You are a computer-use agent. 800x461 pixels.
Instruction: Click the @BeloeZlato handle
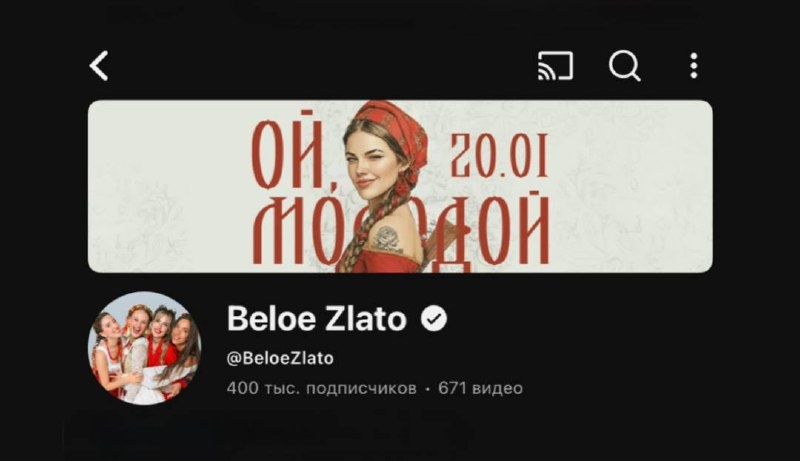(x=280, y=358)
